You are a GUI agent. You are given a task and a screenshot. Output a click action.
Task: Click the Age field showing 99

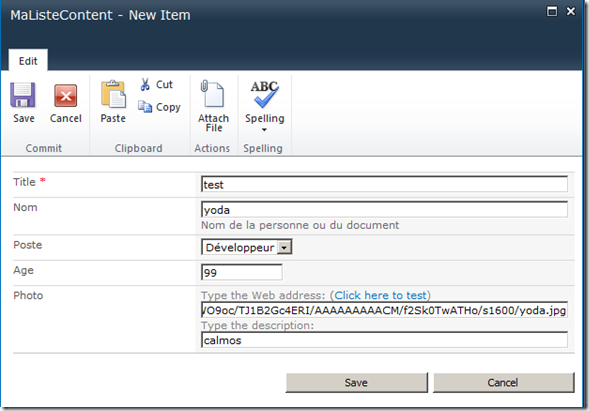coord(242,272)
